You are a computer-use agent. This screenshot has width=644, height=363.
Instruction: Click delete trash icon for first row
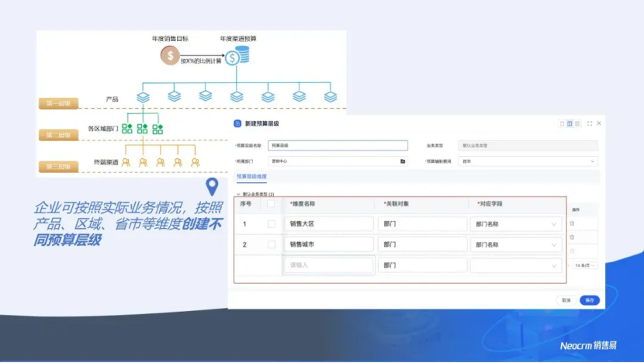click(x=573, y=223)
